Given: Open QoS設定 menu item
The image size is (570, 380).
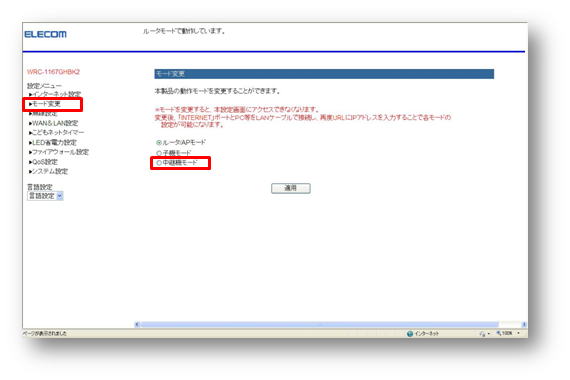Looking at the screenshot, I should (x=44, y=162).
